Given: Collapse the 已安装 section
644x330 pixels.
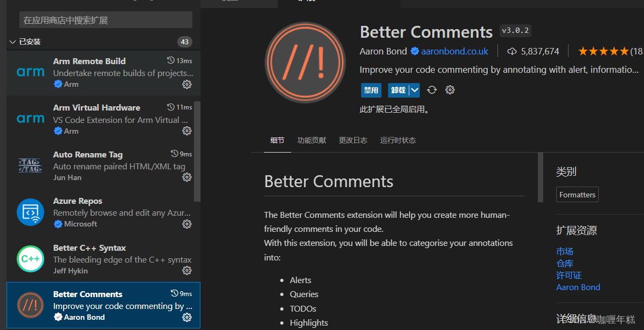Looking at the screenshot, I should tap(12, 42).
